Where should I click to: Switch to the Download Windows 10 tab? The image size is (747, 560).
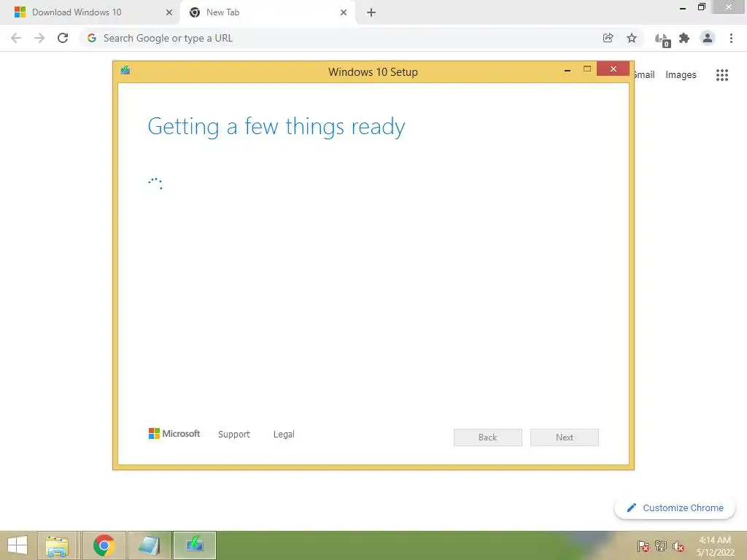tap(90, 12)
